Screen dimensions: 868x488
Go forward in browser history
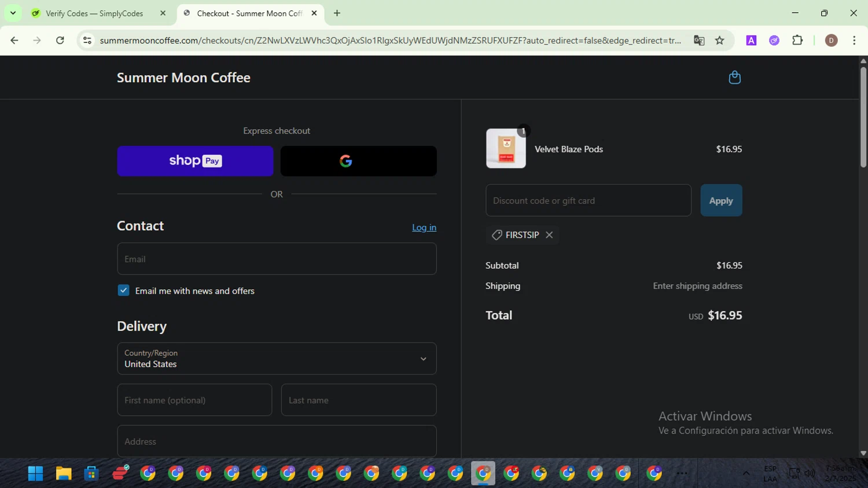coord(37,41)
